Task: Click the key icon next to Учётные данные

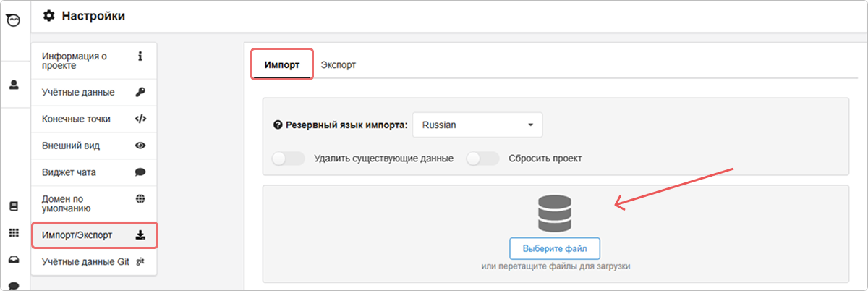Action: (140, 92)
